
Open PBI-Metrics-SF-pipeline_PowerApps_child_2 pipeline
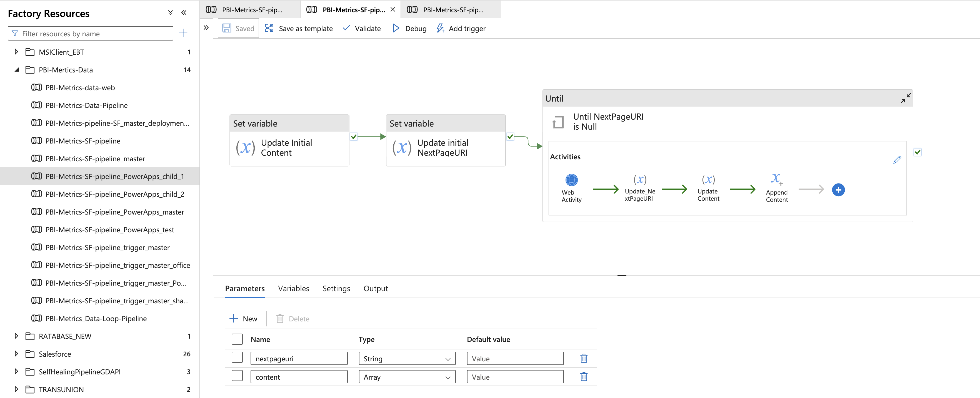pos(115,194)
